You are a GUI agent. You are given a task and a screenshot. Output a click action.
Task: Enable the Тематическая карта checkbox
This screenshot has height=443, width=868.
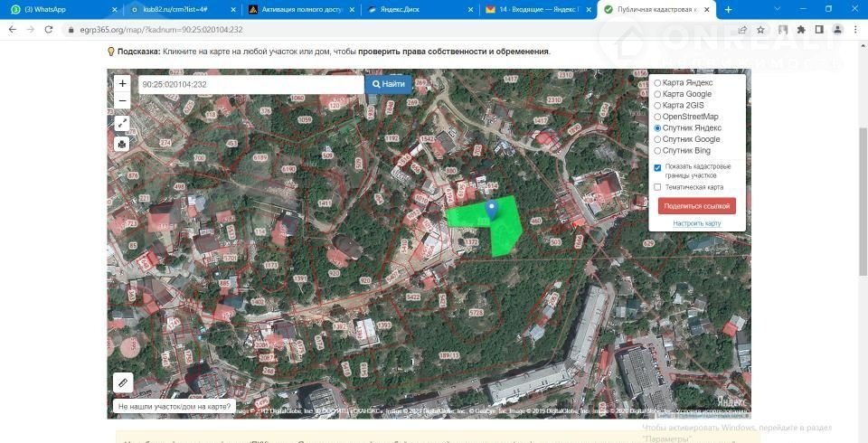[657, 187]
